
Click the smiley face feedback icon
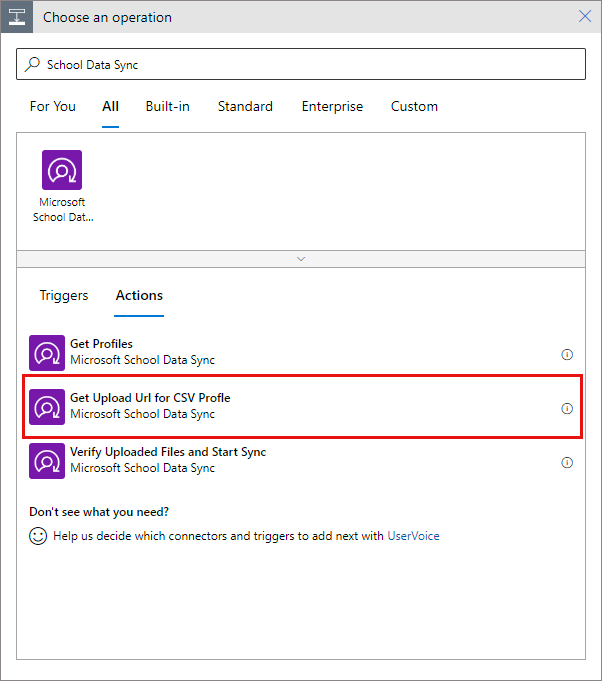coord(38,536)
